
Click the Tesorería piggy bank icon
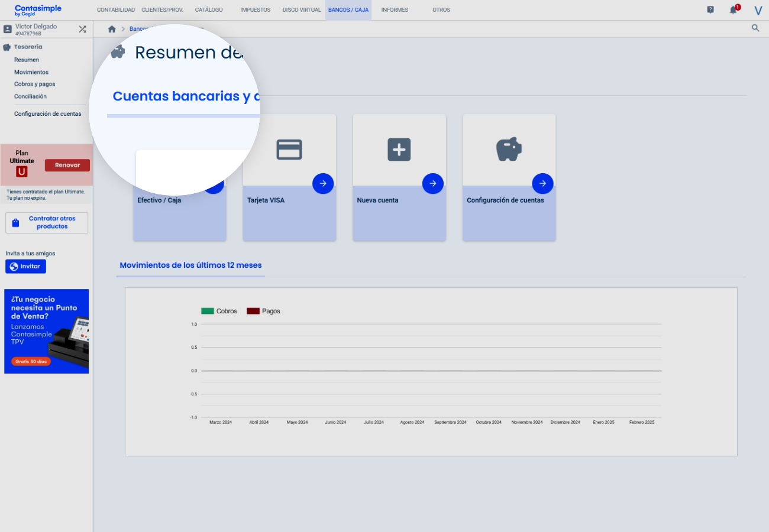tap(7, 47)
